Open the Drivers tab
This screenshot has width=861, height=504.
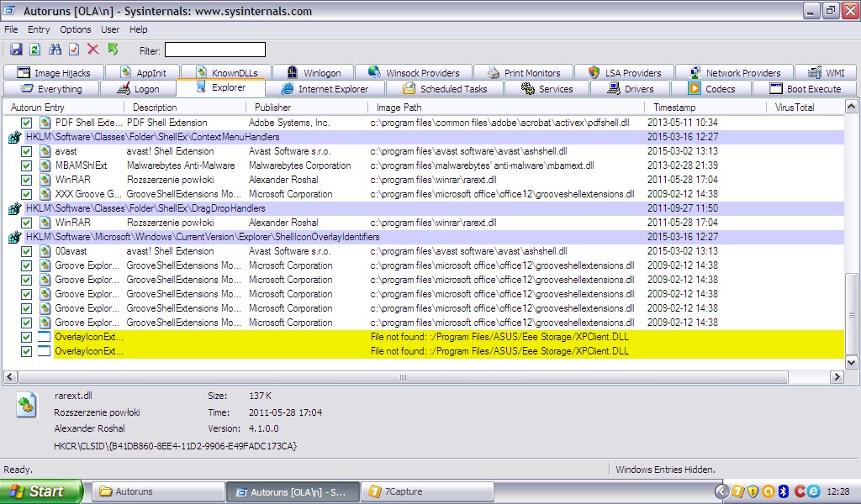631,89
